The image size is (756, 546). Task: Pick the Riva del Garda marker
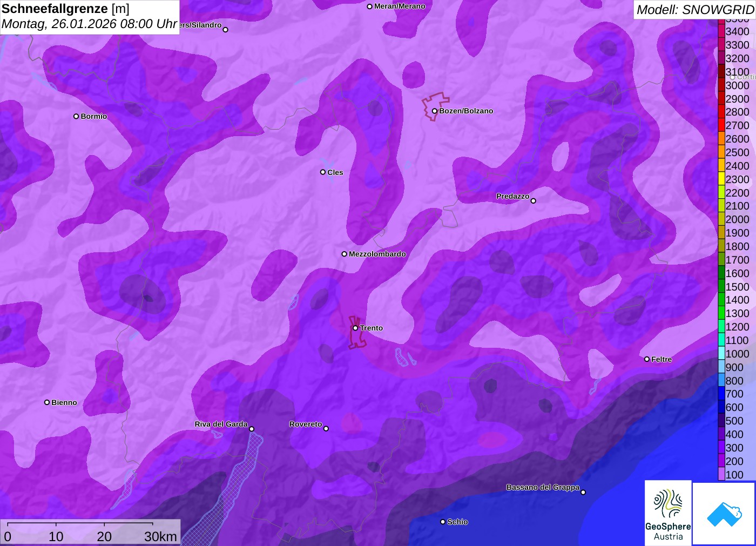(252, 429)
